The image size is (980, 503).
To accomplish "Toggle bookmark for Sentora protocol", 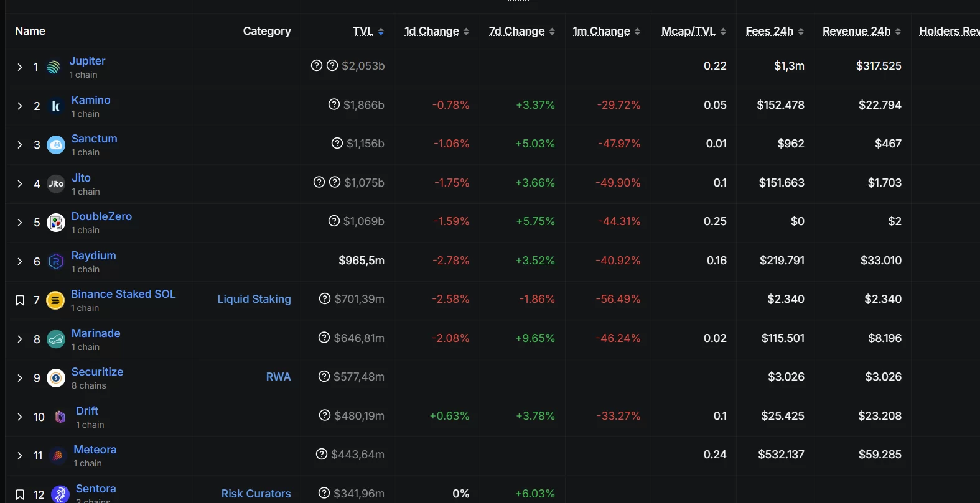I will coord(20,495).
